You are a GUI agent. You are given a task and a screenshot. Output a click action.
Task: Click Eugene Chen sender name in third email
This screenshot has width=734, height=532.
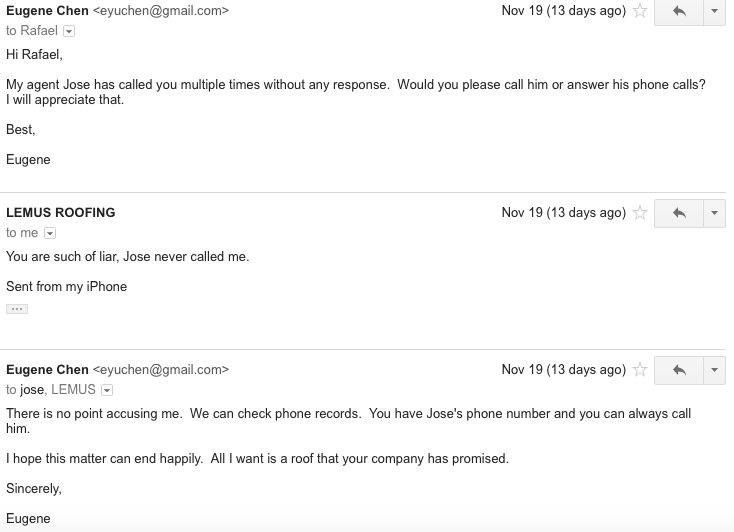click(x=47, y=370)
